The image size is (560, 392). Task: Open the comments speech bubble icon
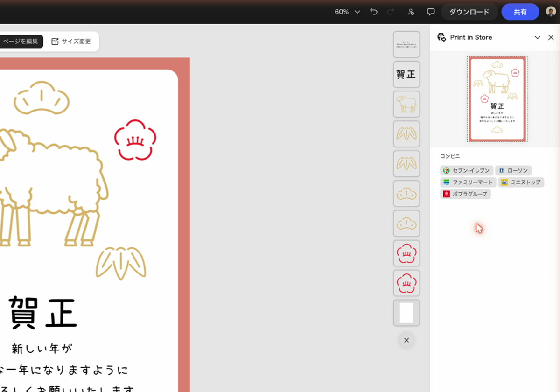(431, 12)
